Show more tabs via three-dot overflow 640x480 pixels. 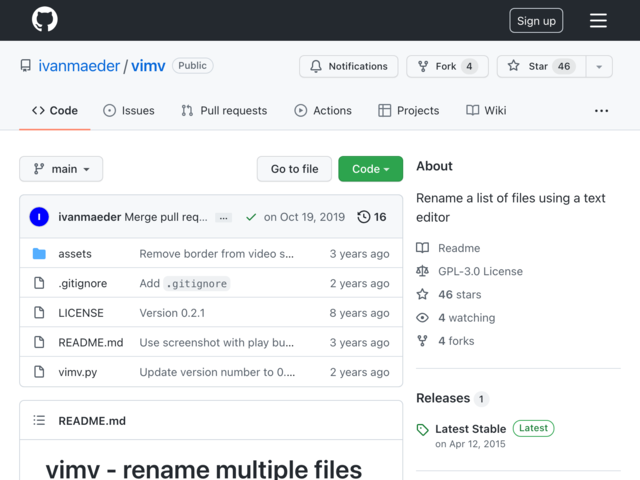click(601, 111)
